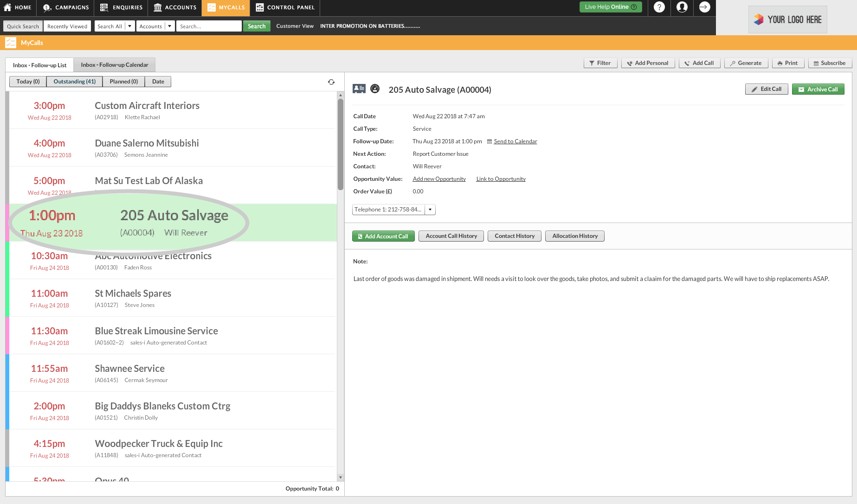Open the Control Panel menu
This screenshot has height=504, width=857.
tap(285, 7)
